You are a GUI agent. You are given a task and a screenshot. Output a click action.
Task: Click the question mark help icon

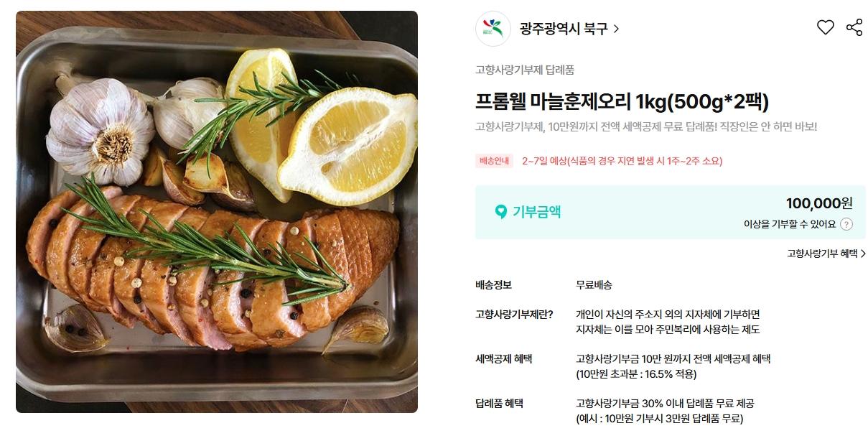pos(846,224)
